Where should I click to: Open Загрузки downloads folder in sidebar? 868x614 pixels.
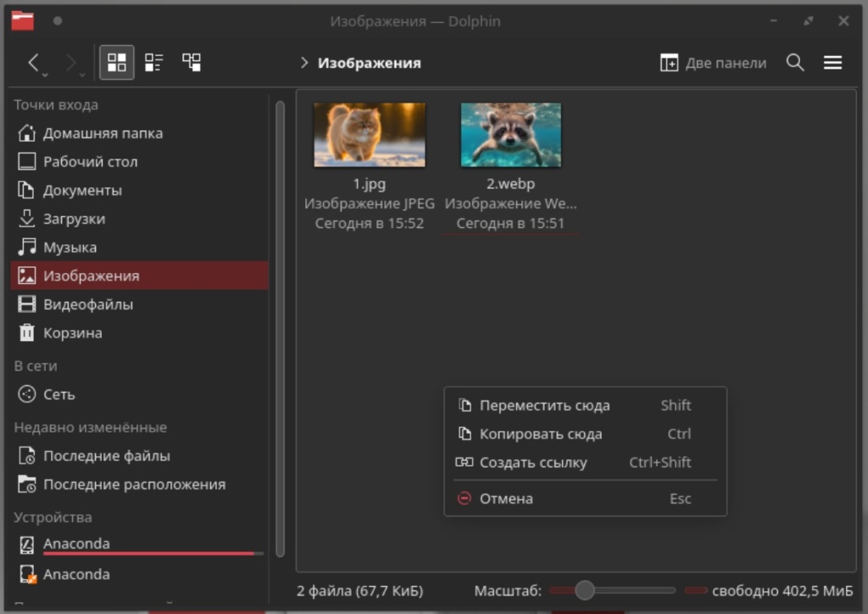click(74, 219)
